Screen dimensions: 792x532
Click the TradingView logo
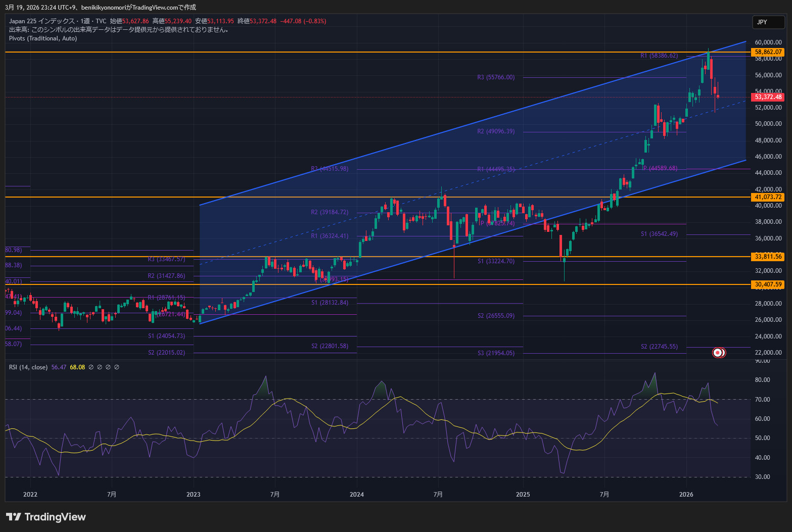(x=46, y=517)
